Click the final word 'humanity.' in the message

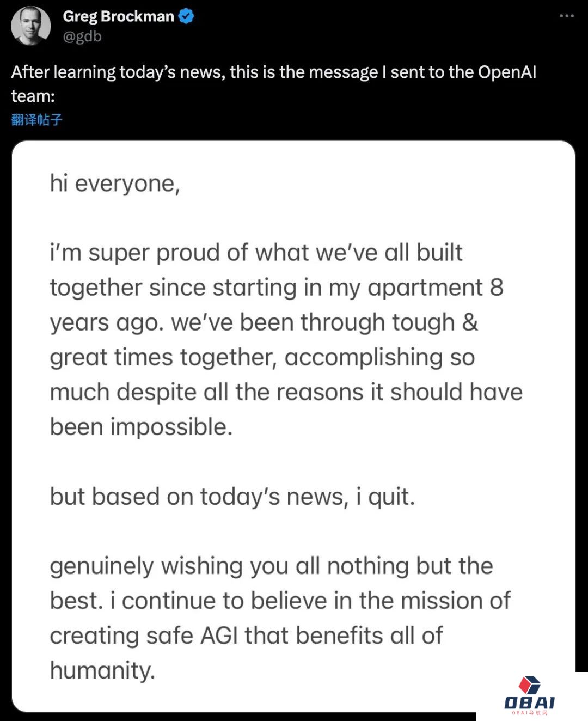point(102,670)
